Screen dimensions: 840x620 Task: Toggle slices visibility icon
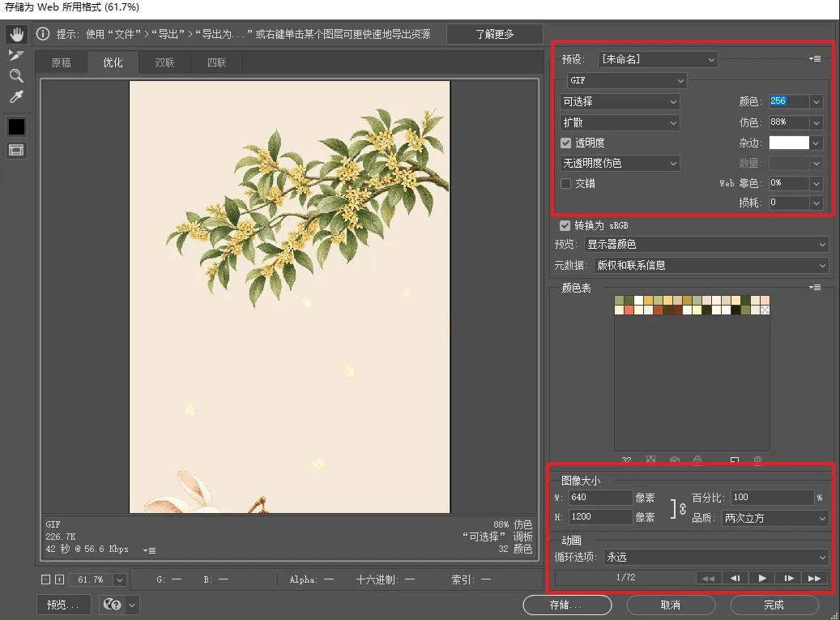click(17, 150)
